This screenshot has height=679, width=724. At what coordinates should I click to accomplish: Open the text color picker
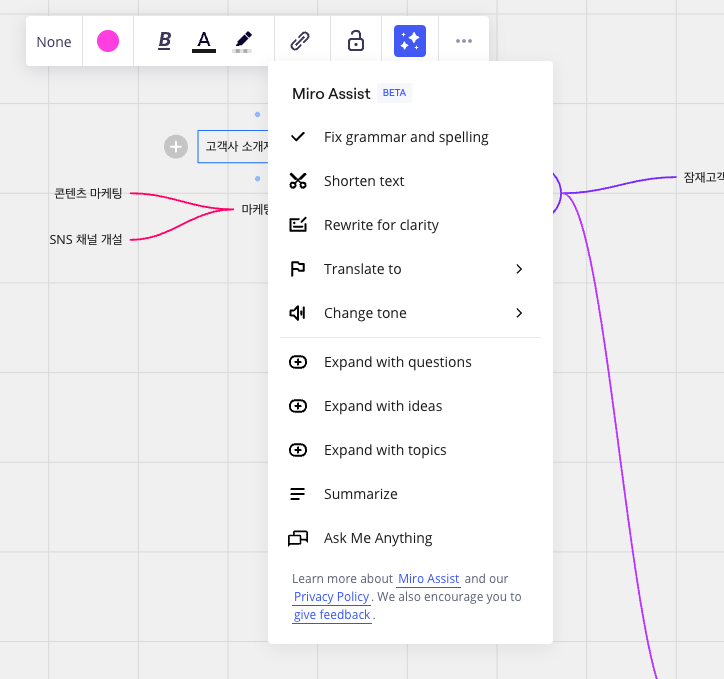[204, 41]
